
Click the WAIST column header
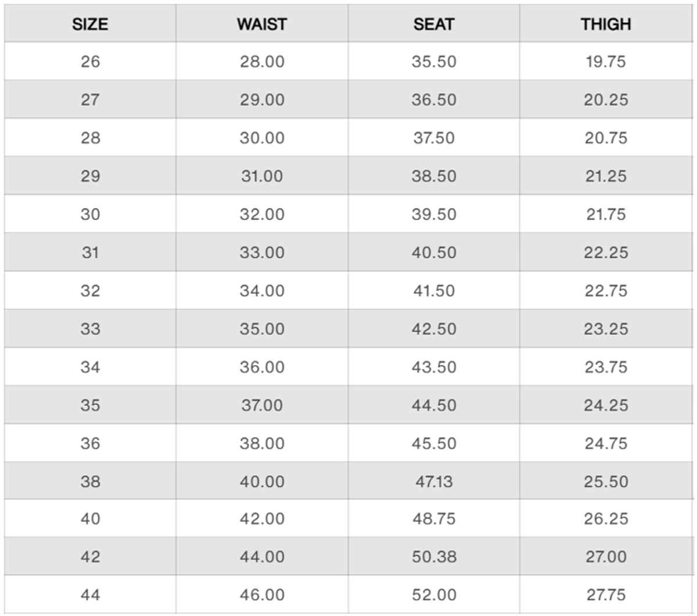click(x=262, y=24)
